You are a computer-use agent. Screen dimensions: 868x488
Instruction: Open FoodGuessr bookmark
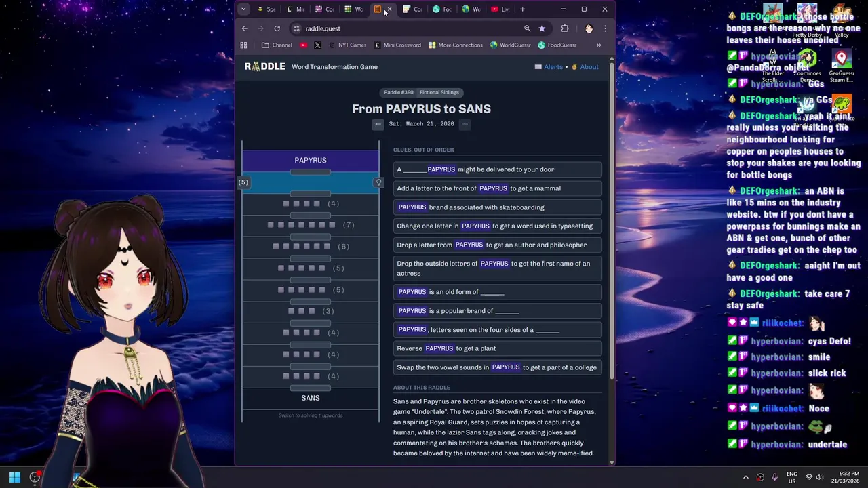pos(557,45)
